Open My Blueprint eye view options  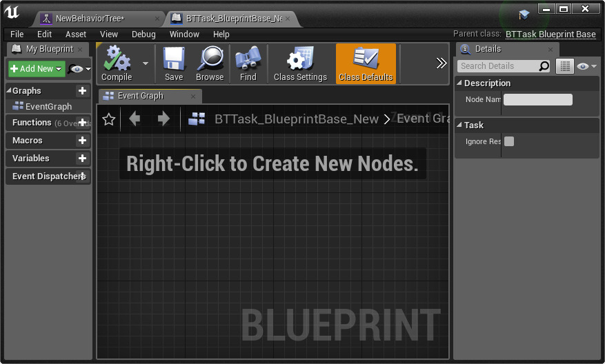(x=79, y=69)
